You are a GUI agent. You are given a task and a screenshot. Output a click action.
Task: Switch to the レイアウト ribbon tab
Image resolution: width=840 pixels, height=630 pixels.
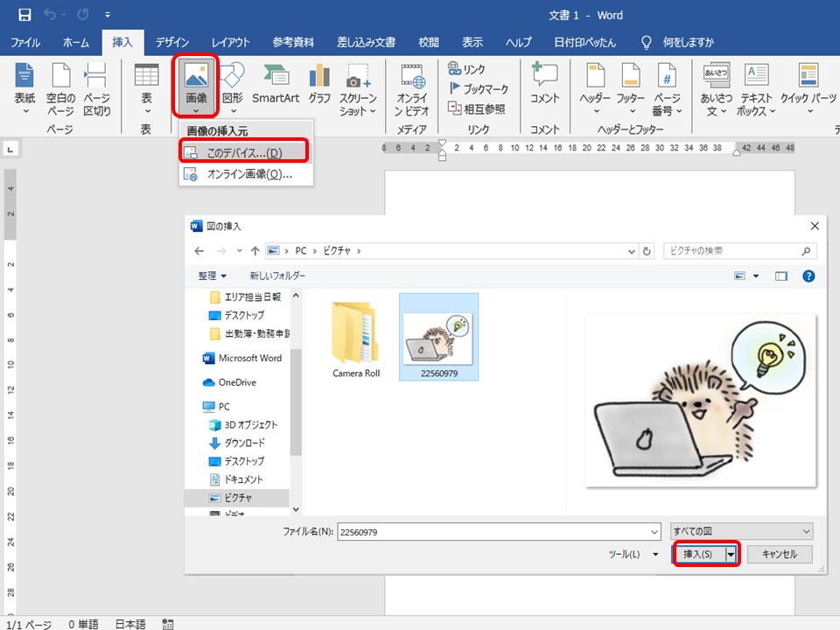[230, 42]
